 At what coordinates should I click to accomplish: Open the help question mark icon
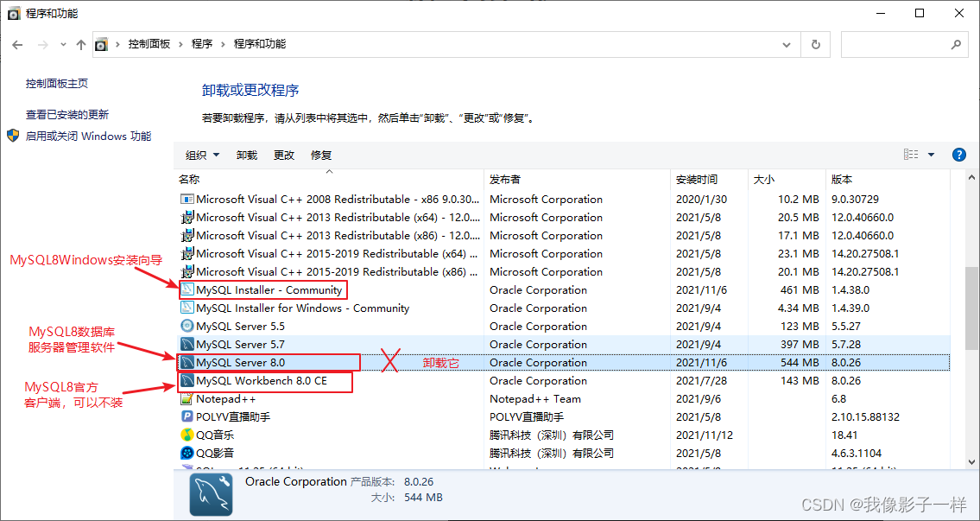(958, 155)
